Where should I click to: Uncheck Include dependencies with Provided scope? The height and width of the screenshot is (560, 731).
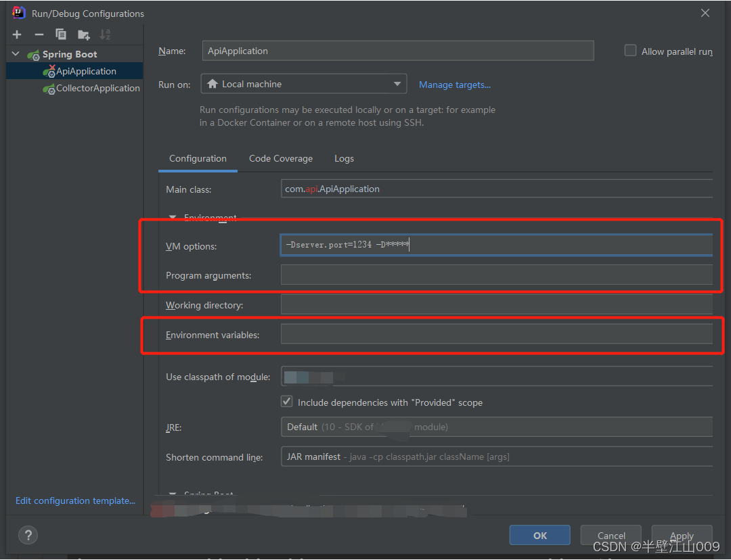coord(287,402)
